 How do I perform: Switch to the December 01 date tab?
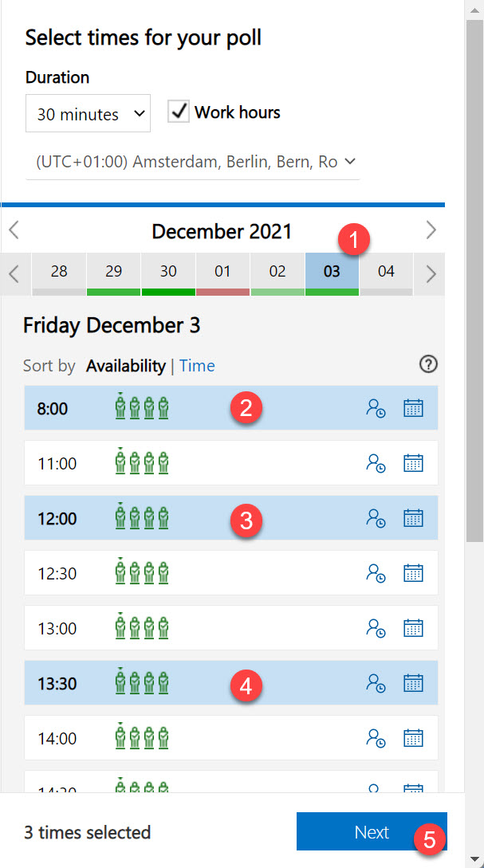coord(223,271)
